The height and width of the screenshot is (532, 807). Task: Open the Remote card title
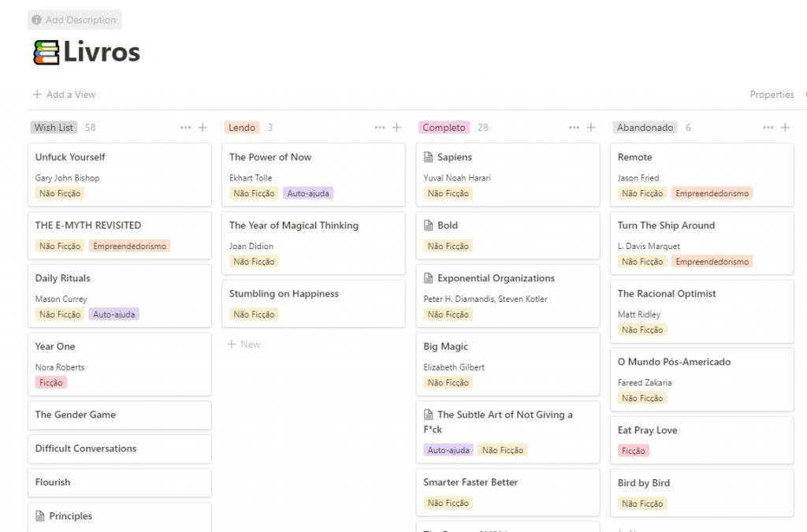634,158
